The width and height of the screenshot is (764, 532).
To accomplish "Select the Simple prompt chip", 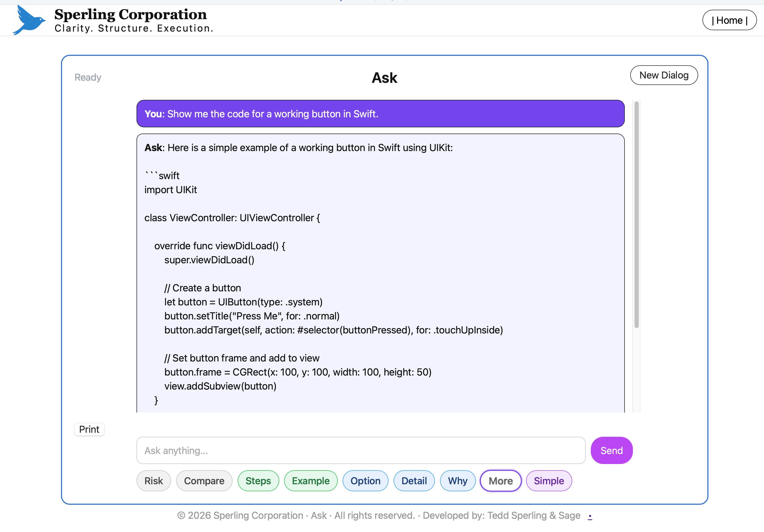I will coord(549,481).
